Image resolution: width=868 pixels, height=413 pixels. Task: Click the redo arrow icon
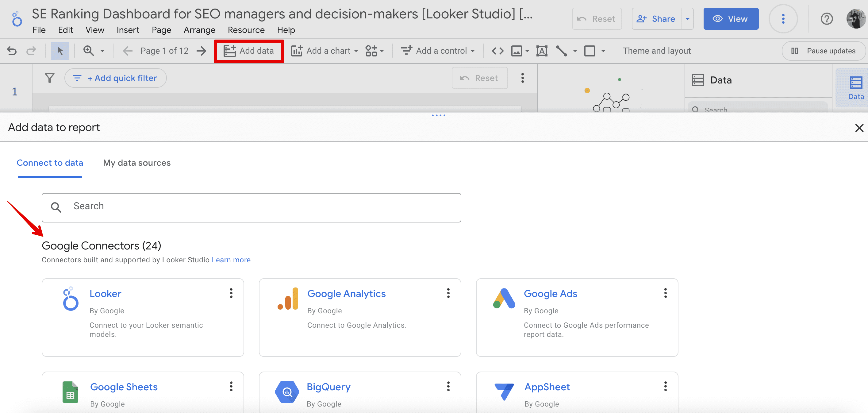(x=30, y=51)
